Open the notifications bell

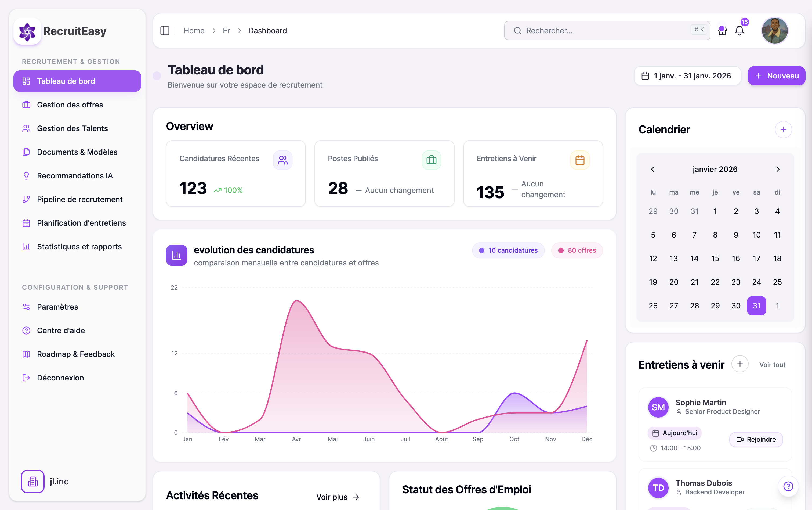coord(739,30)
